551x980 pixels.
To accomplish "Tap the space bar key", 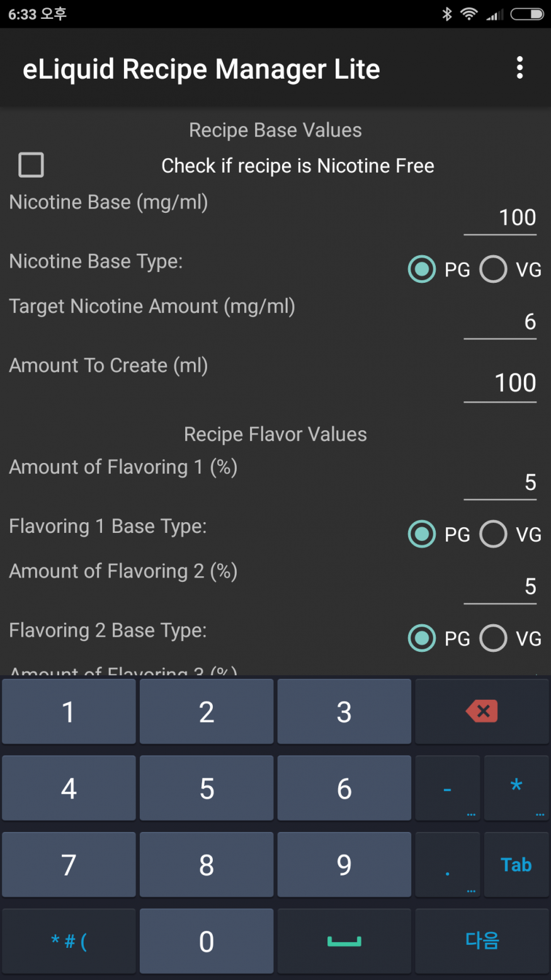I will pyautogui.click(x=344, y=941).
